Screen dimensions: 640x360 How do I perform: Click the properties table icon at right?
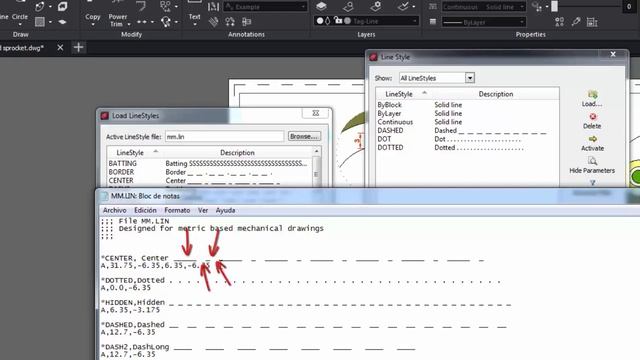coord(592,22)
